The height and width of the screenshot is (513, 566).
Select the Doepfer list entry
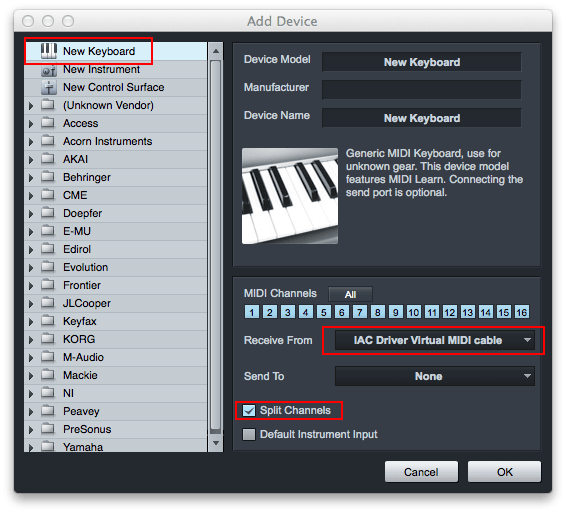[116, 213]
